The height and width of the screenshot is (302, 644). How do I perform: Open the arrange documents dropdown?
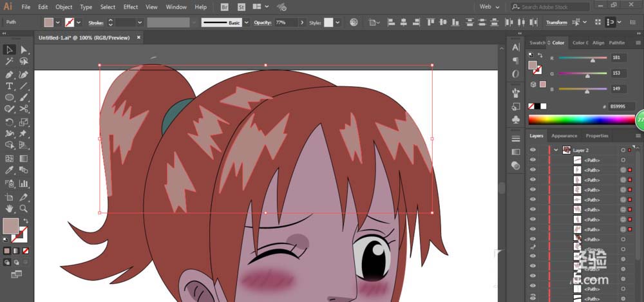261,7
